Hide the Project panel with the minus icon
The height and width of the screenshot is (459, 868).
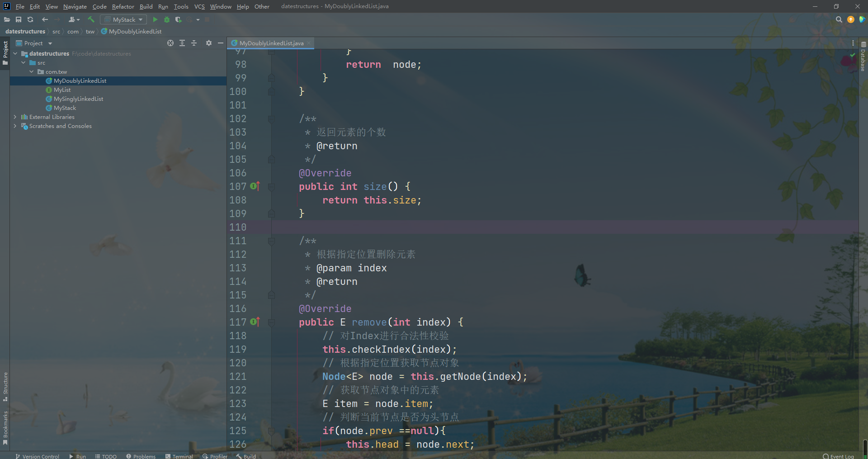point(221,43)
